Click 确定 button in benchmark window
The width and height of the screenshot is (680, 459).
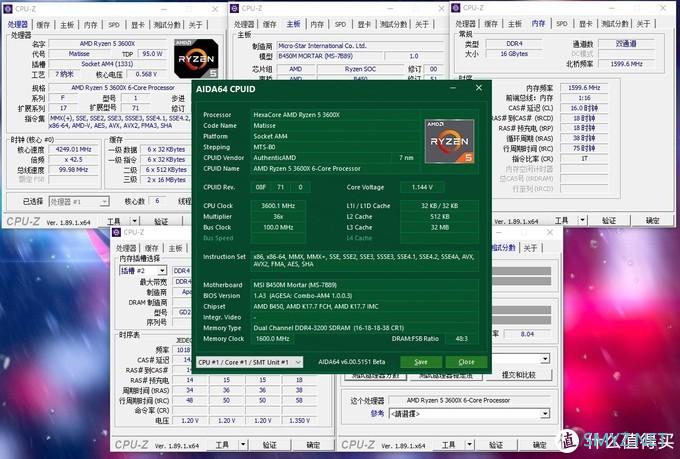539,445
